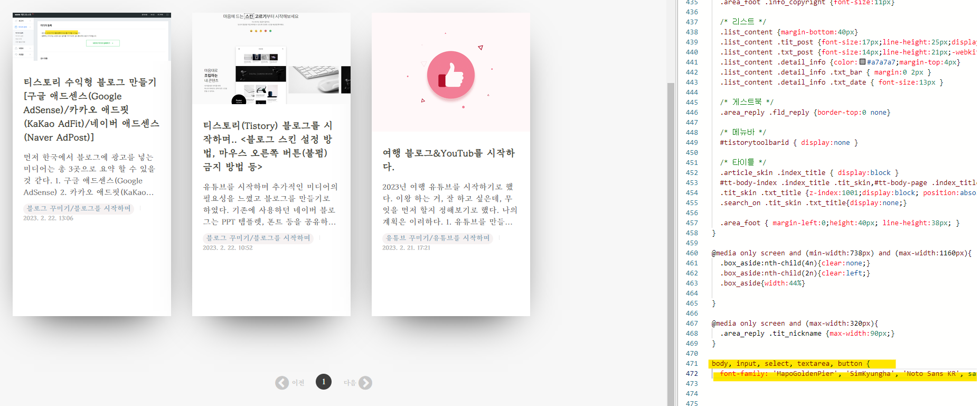Image resolution: width=980 pixels, height=406 pixels.
Task: Click line number 446 in the gutter
Action: (x=692, y=113)
